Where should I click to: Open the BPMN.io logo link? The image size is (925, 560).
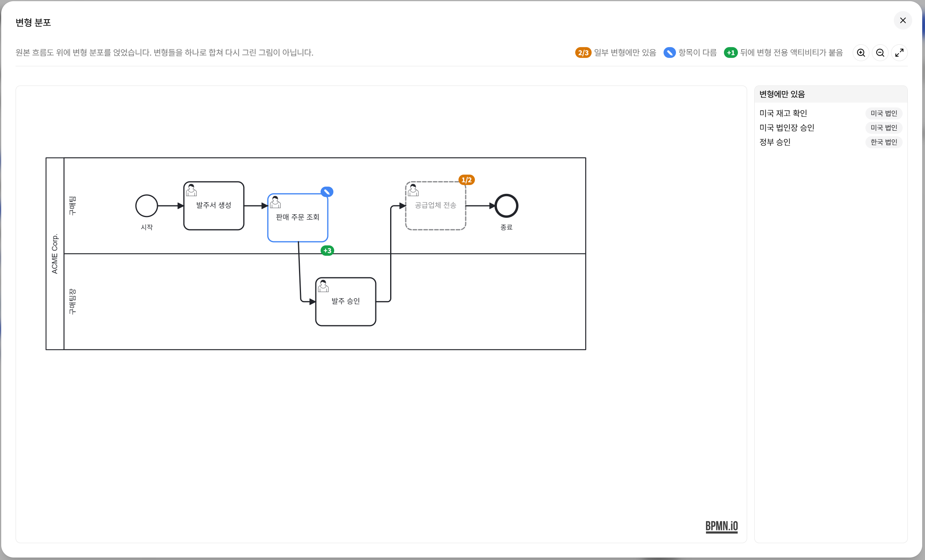(x=722, y=526)
